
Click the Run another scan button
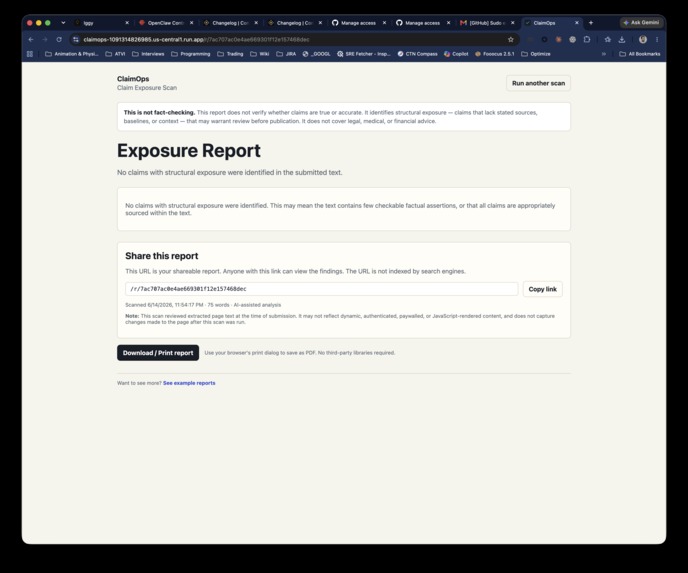click(538, 83)
